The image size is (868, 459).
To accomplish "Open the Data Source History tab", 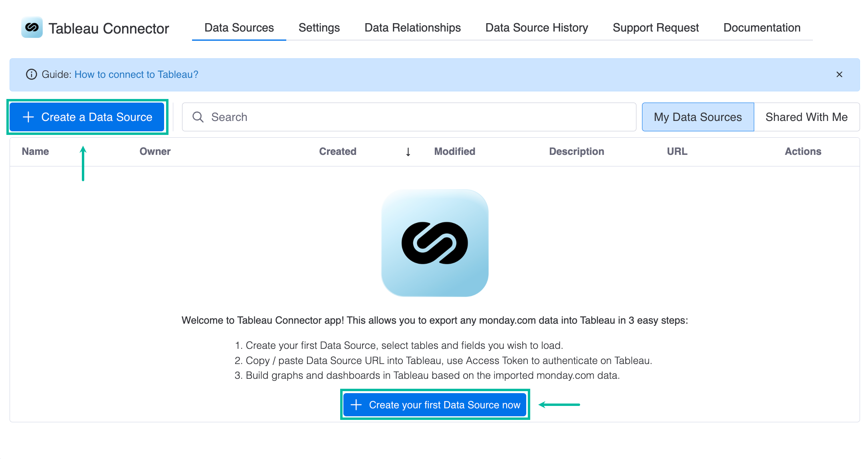I will point(537,28).
